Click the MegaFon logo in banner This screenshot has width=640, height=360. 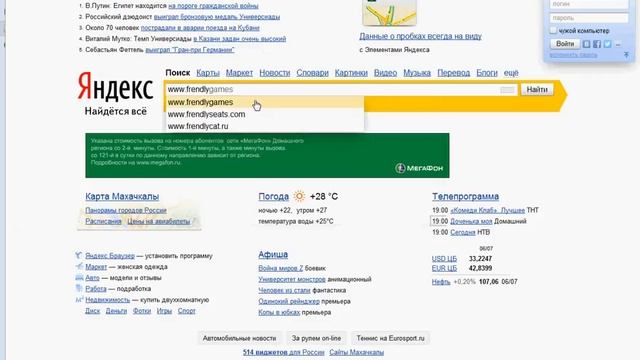click(419, 168)
